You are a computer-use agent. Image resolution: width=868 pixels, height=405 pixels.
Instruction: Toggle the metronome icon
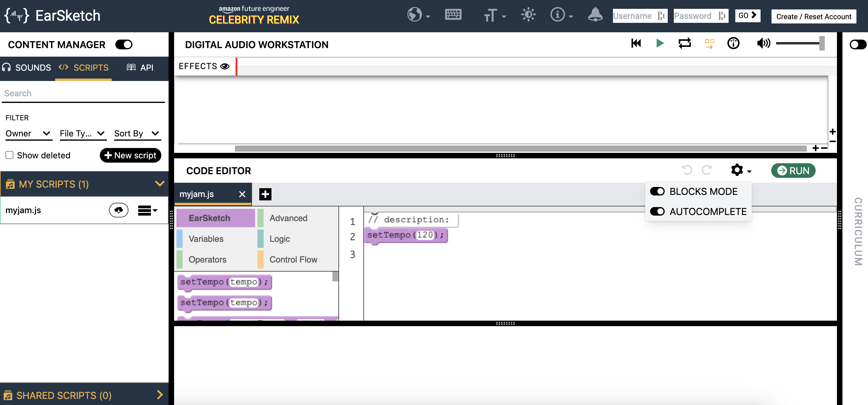pyautogui.click(x=733, y=43)
